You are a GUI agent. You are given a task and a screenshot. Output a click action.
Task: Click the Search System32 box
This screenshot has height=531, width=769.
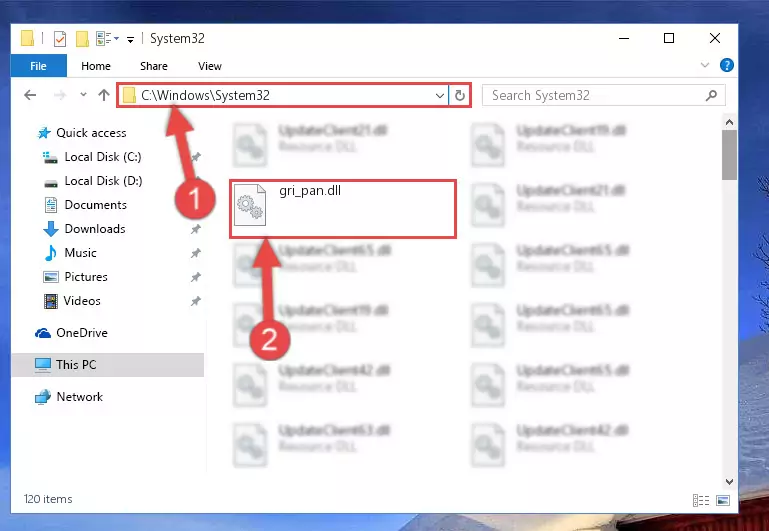point(603,95)
